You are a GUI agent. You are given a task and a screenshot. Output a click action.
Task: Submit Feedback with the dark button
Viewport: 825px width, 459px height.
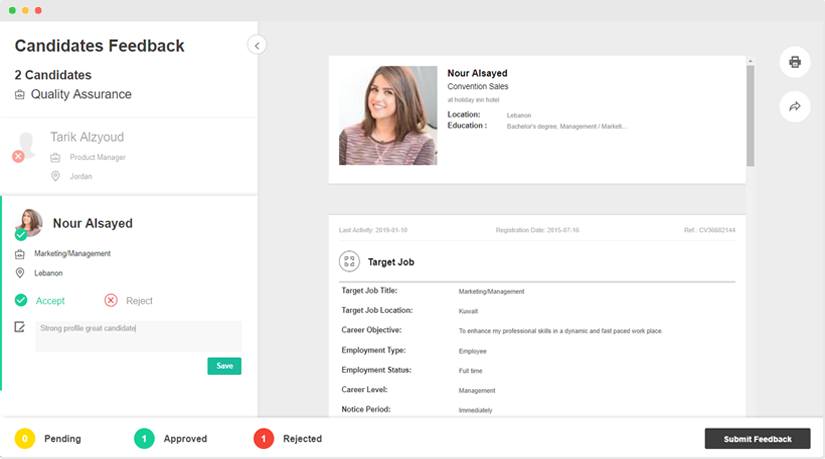click(757, 438)
